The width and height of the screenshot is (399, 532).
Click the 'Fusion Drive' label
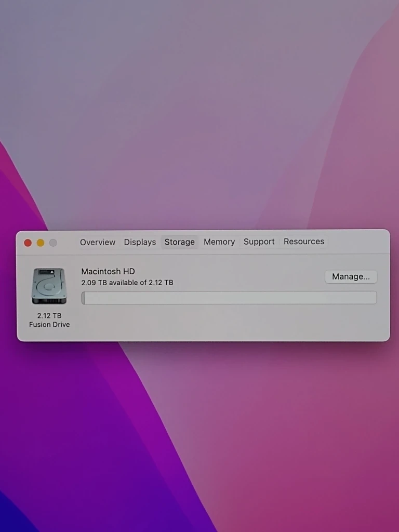click(x=49, y=325)
